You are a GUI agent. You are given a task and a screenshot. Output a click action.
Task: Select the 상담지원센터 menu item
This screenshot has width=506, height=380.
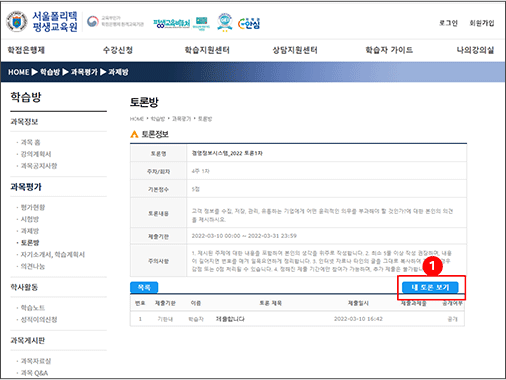[295, 50]
